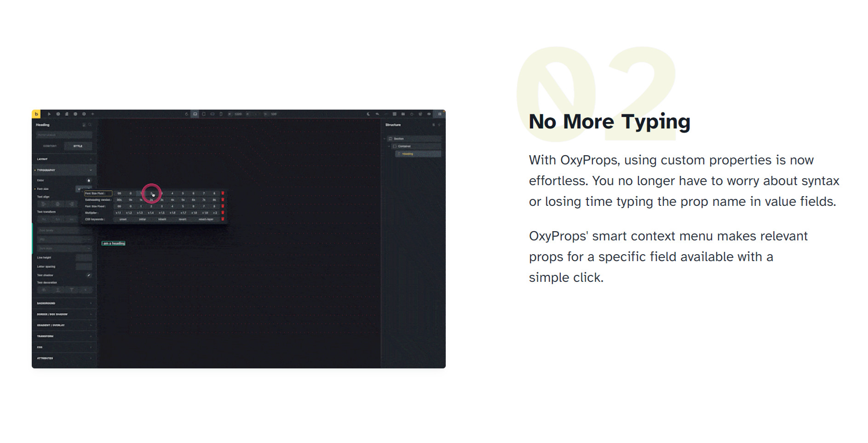868x443 pixels.
Task: Toggle preview mode with the eye icon
Action: tap(429, 114)
